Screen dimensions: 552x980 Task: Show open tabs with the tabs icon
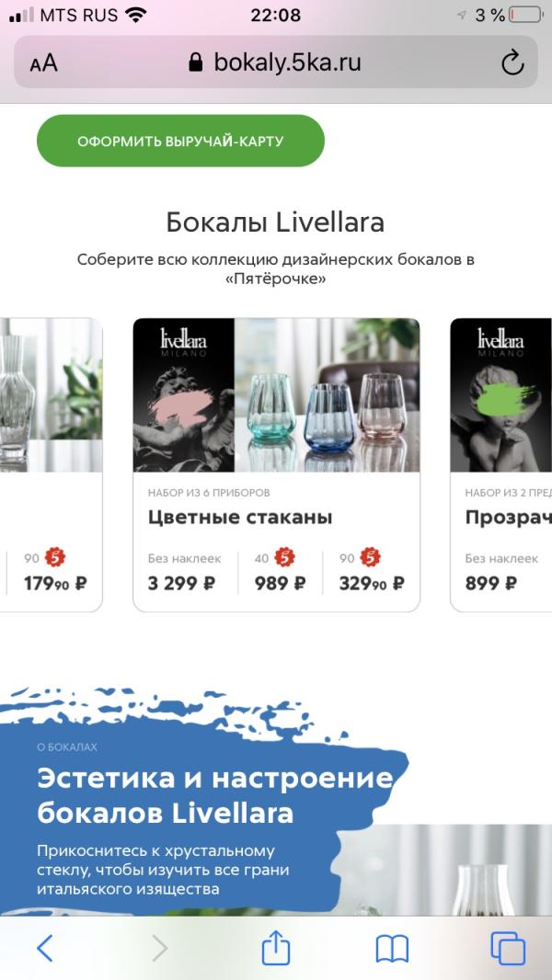tap(508, 948)
